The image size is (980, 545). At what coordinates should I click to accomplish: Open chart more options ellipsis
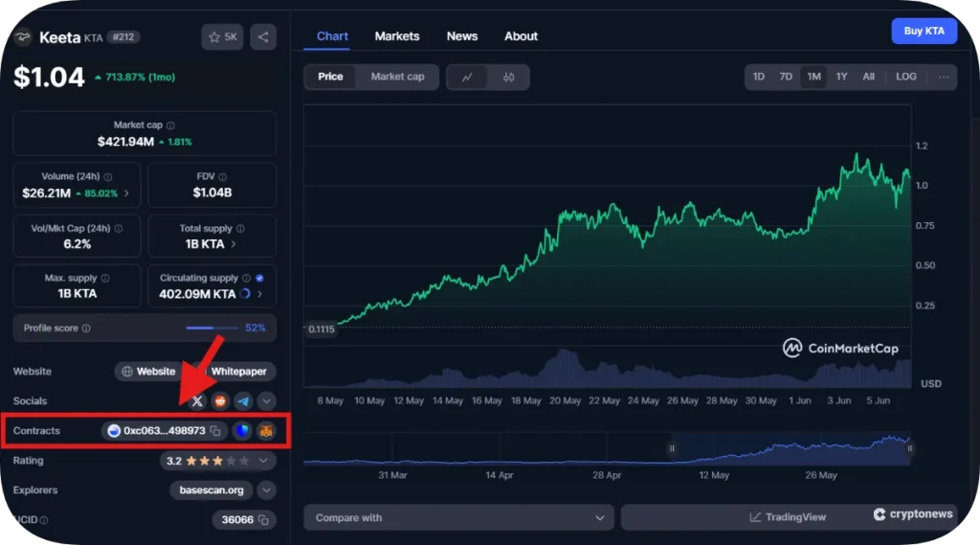(x=944, y=77)
